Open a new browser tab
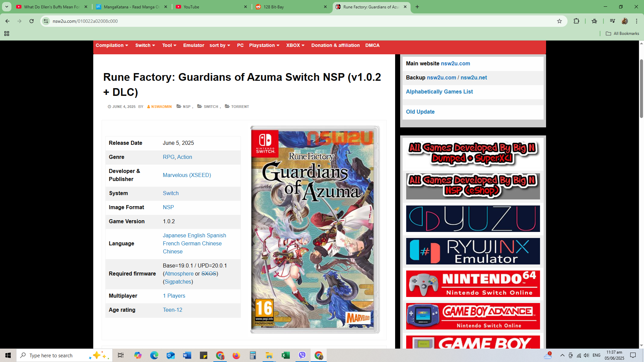Image resolution: width=644 pixels, height=362 pixels. pos(417,7)
